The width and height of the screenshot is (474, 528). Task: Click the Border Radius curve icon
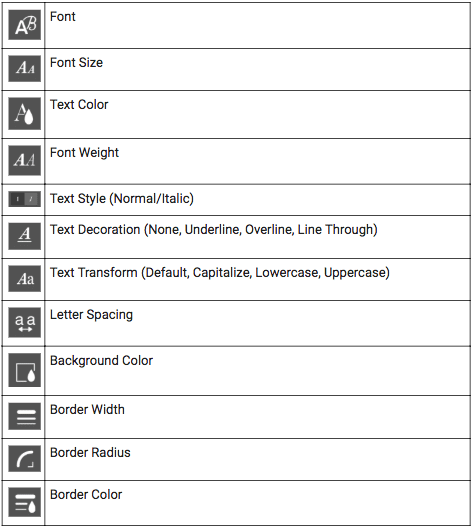(x=25, y=459)
